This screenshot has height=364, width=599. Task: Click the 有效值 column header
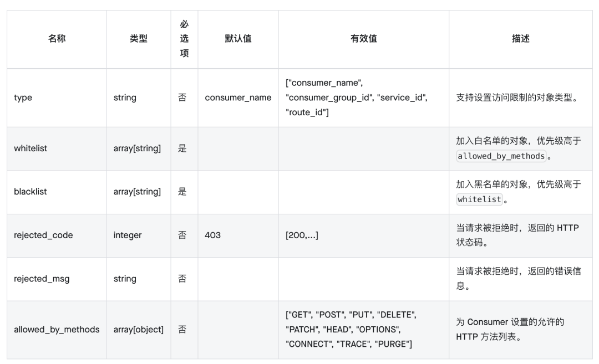point(364,39)
